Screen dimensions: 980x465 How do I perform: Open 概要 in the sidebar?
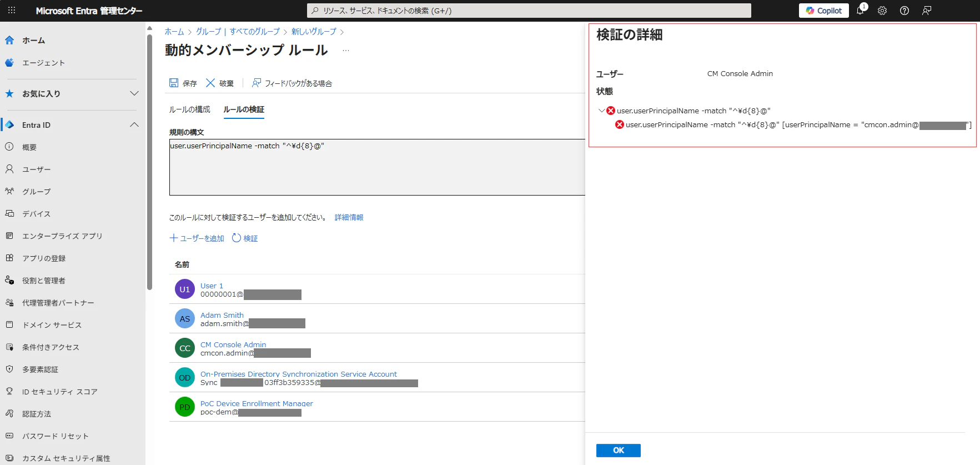29,147
